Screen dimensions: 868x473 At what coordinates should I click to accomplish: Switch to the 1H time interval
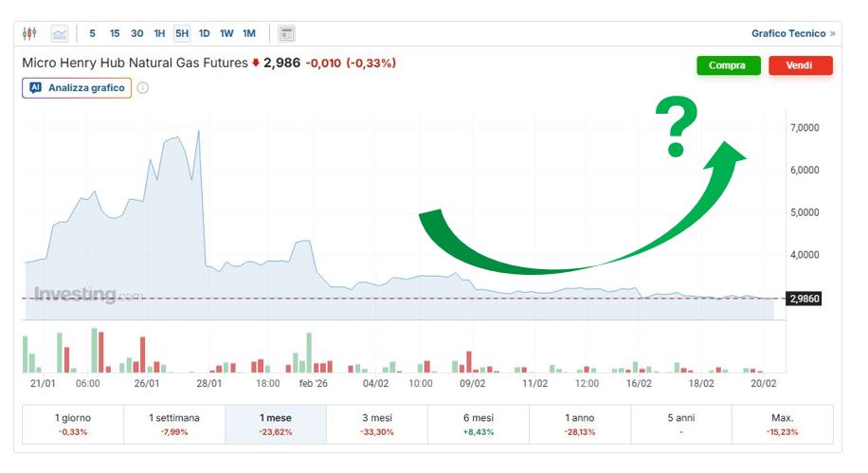point(159,33)
